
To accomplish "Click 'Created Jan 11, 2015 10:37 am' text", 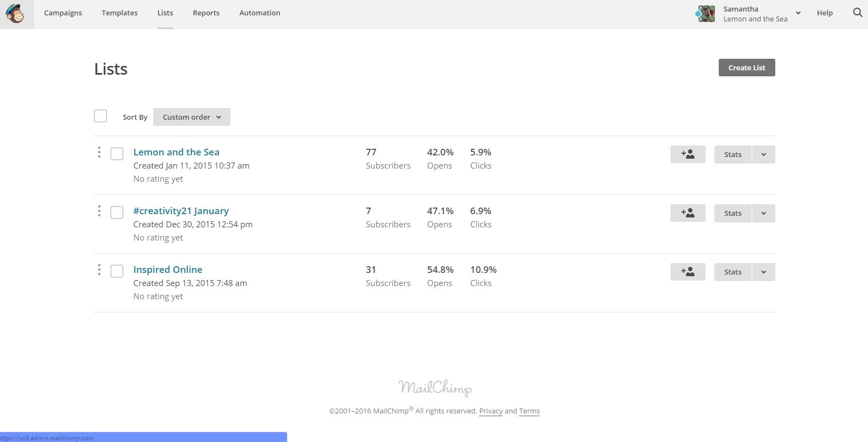I will tap(191, 165).
